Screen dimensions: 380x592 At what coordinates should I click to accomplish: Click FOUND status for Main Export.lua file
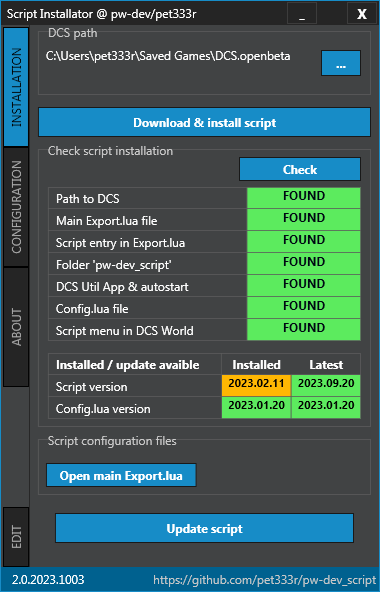tap(304, 220)
